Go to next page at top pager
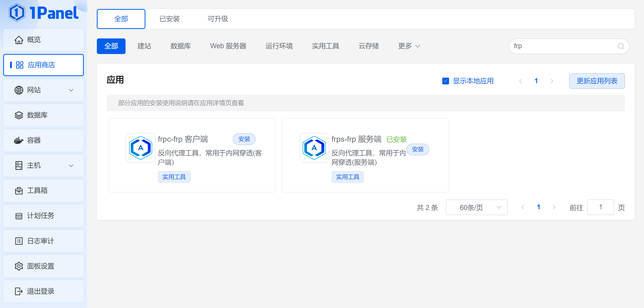 [x=552, y=81]
